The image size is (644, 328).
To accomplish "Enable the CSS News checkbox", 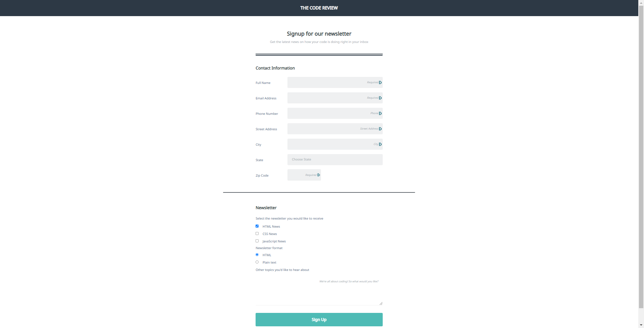I will coord(257,233).
